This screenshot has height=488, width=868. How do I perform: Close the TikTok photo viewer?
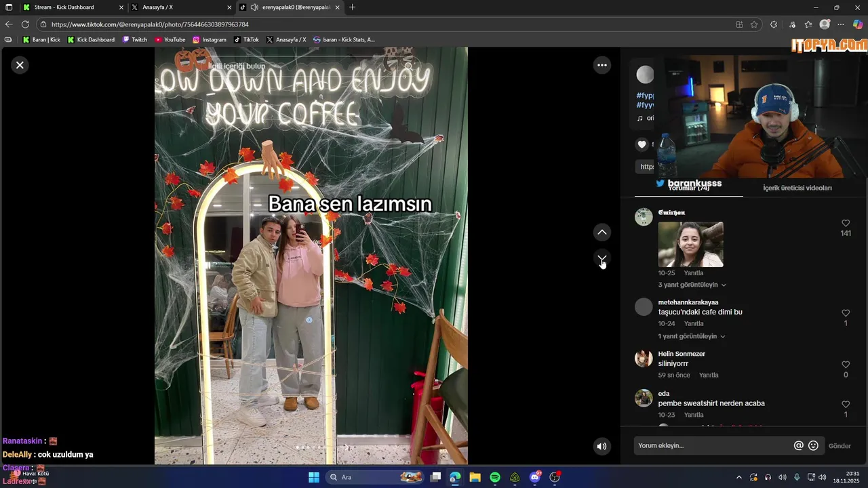pyautogui.click(x=20, y=65)
